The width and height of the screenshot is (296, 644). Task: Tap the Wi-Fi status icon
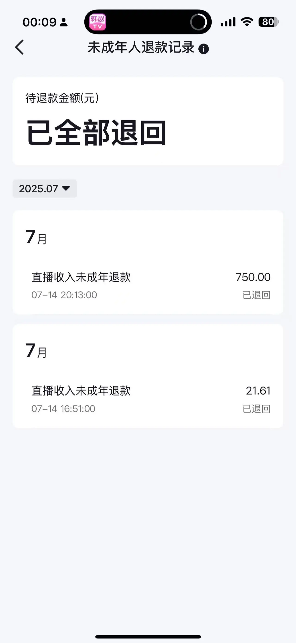247,22
